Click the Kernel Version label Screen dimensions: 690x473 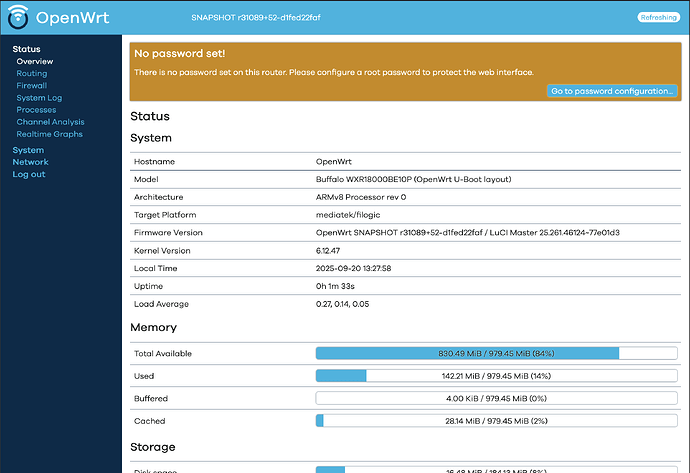point(162,250)
